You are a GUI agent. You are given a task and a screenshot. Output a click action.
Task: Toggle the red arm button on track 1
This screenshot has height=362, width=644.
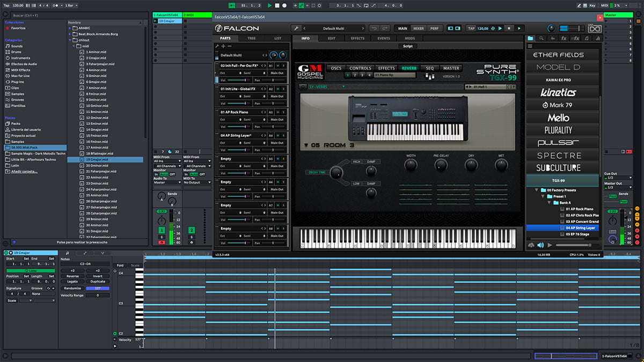pyautogui.click(x=161, y=242)
